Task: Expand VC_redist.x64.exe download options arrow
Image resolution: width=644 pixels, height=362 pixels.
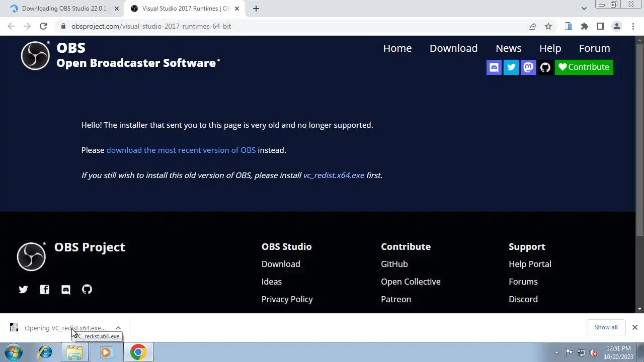Action: [x=118, y=328]
